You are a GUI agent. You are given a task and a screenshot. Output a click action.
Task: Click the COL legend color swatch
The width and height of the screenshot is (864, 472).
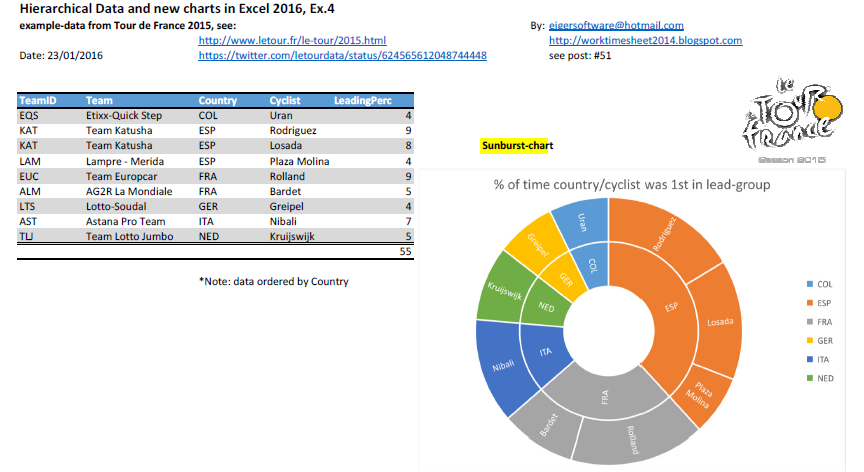(x=809, y=284)
